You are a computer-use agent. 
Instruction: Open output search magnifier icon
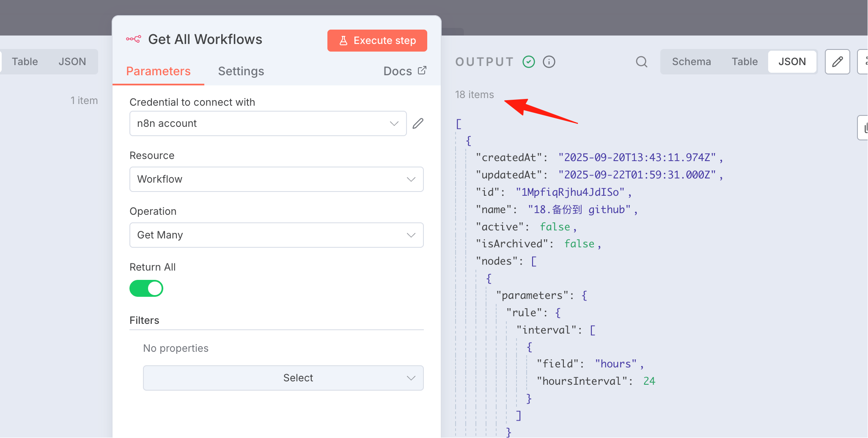point(642,62)
